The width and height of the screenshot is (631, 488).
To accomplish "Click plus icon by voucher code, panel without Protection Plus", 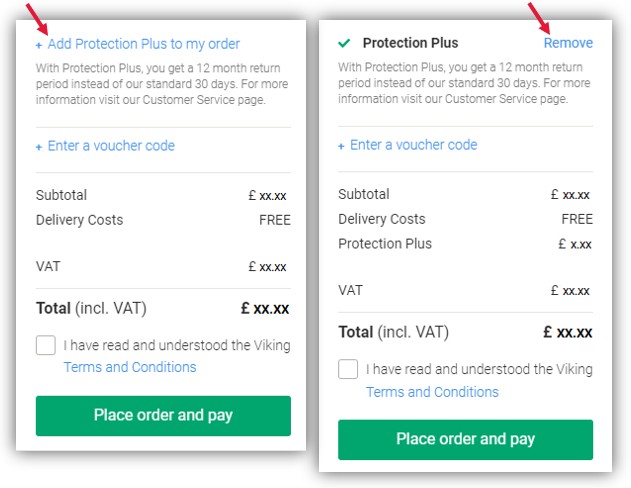I will [39, 146].
